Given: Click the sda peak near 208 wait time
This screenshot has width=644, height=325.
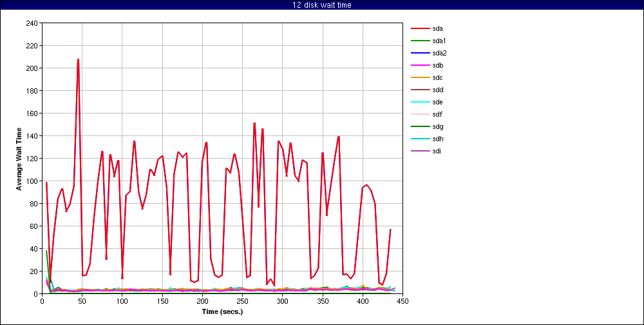Looking at the screenshot, I should (78, 60).
